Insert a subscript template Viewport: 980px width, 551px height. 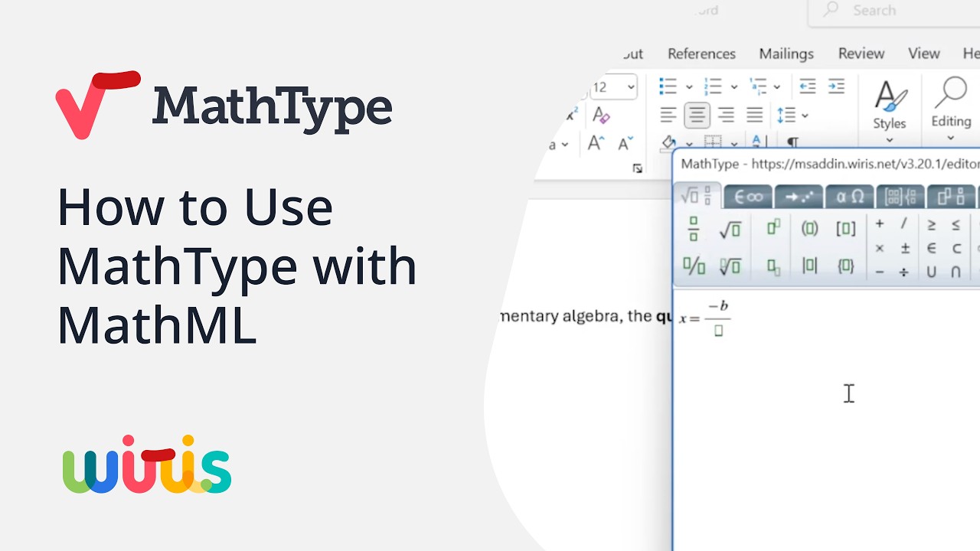(x=773, y=266)
